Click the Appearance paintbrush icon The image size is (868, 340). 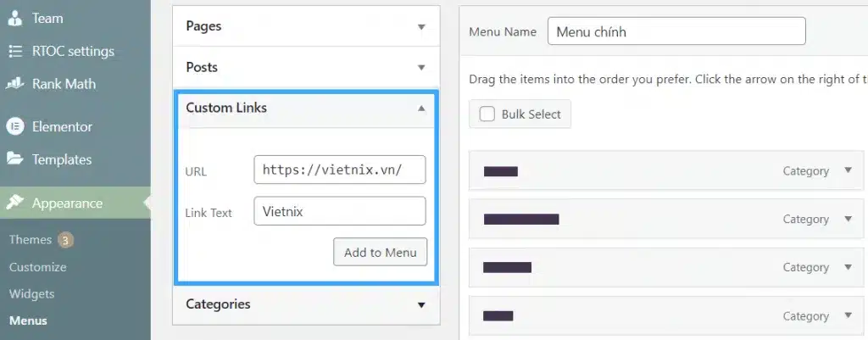(15, 203)
